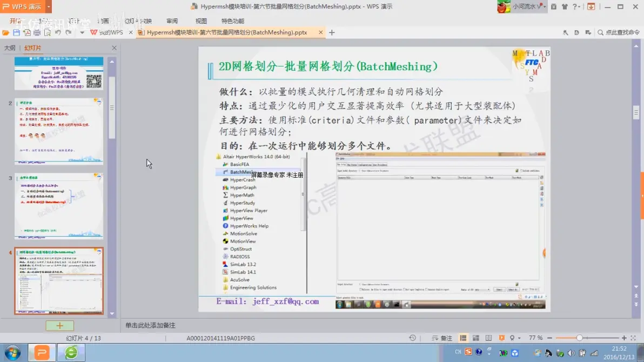Open the dropdown arrow beside the status bar ribbon icon
Image resolution: width=644 pixels, height=362 pixels.
tap(520, 338)
